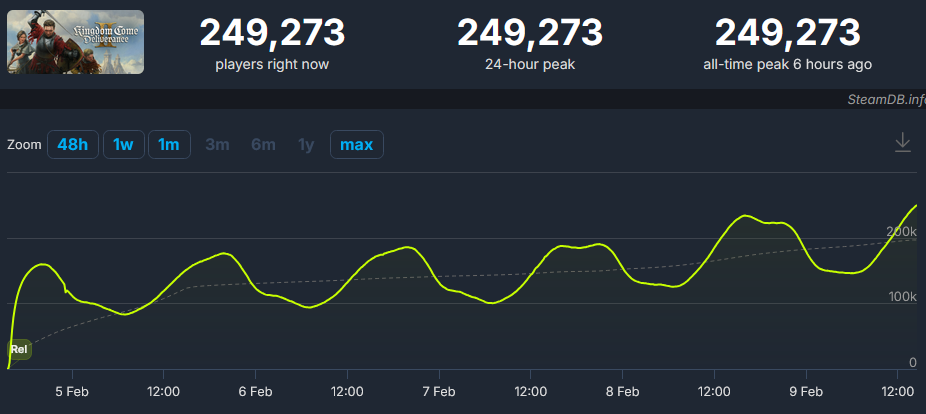This screenshot has height=414, width=926.
Task: Select the 6 Feb date label
Action: click(255, 391)
